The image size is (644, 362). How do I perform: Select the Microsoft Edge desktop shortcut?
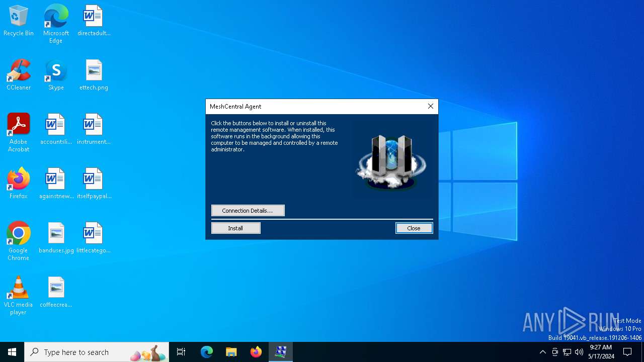[x=56, y=24]
